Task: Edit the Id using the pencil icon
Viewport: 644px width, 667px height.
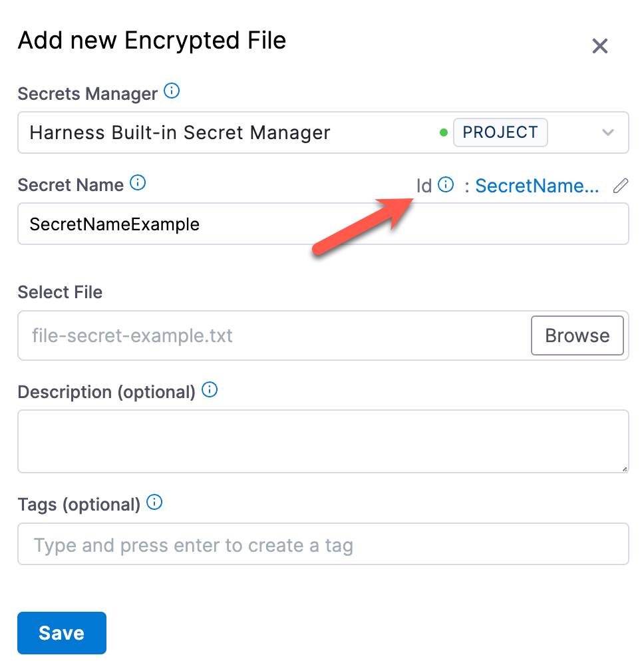Action: (x=620, y=186)
